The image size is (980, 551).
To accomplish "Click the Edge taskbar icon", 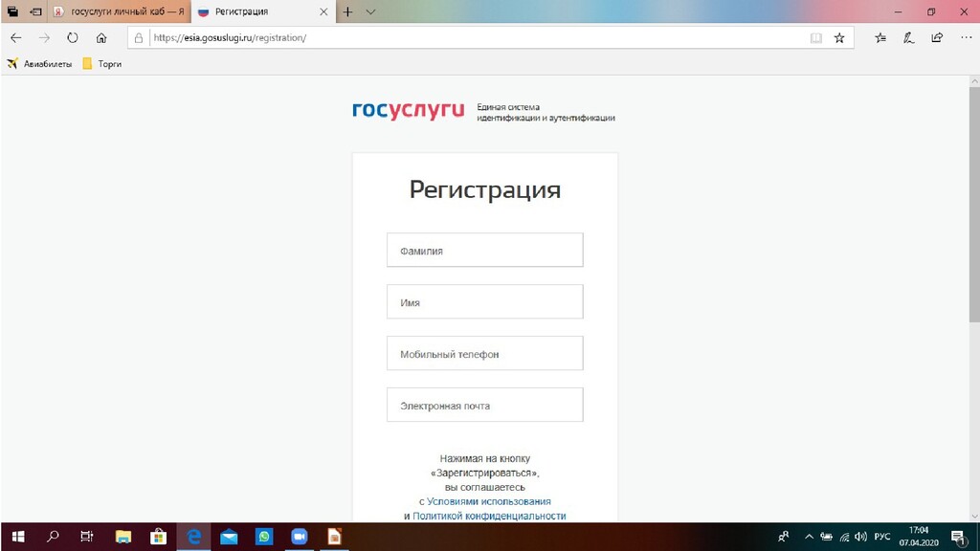I will 193,537.
